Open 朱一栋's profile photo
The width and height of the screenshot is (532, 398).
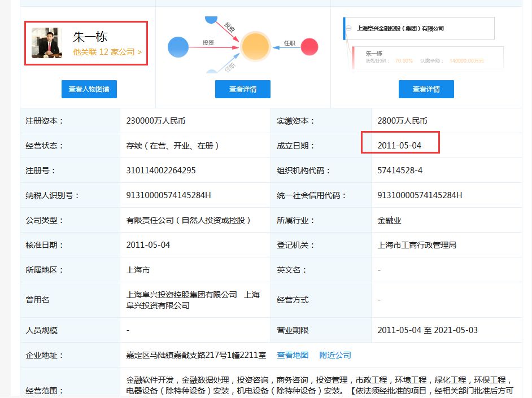click(47, 43)
